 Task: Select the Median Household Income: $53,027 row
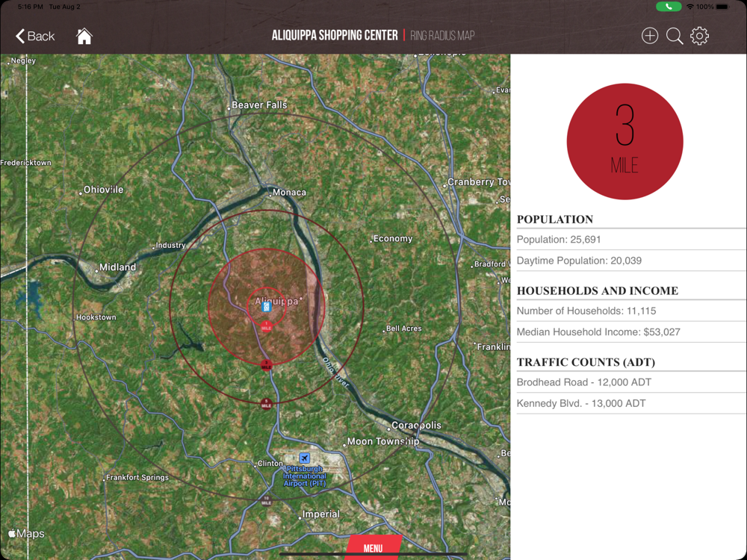click(631, 332)
